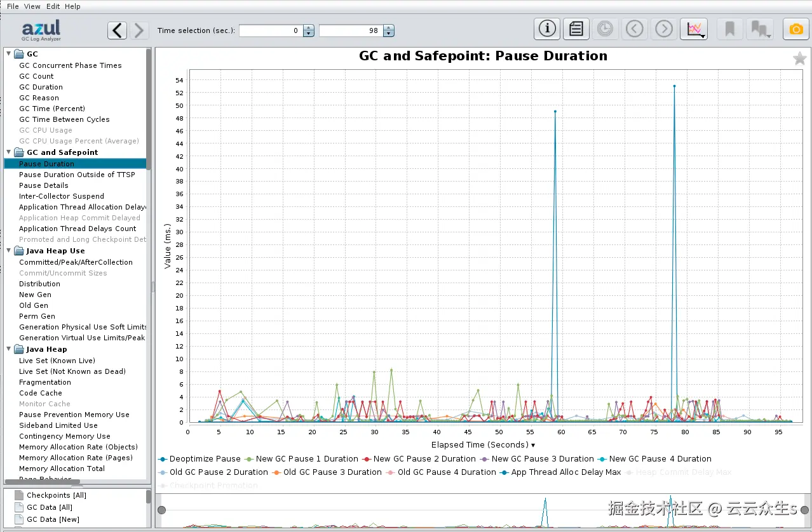Select the GC and Safepoint folder icon

pyautogui.click(x=19, y=152)
